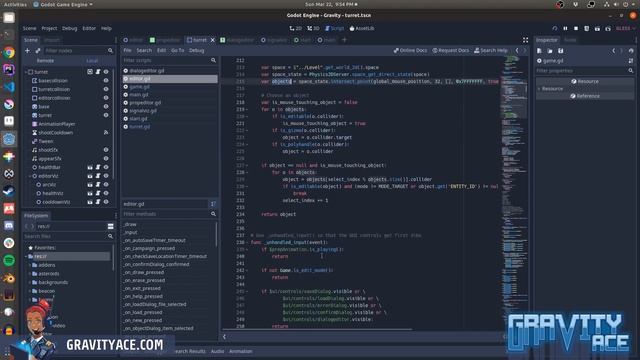
Task: Click Search Help button
Action: pyautogui.click(x=491, y=51)
